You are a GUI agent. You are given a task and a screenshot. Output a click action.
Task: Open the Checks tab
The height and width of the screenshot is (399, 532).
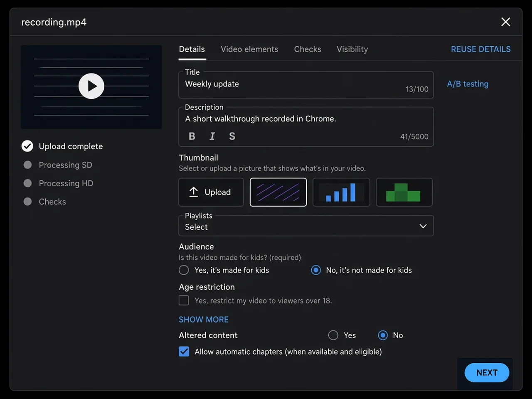click(x=308, y=49)
